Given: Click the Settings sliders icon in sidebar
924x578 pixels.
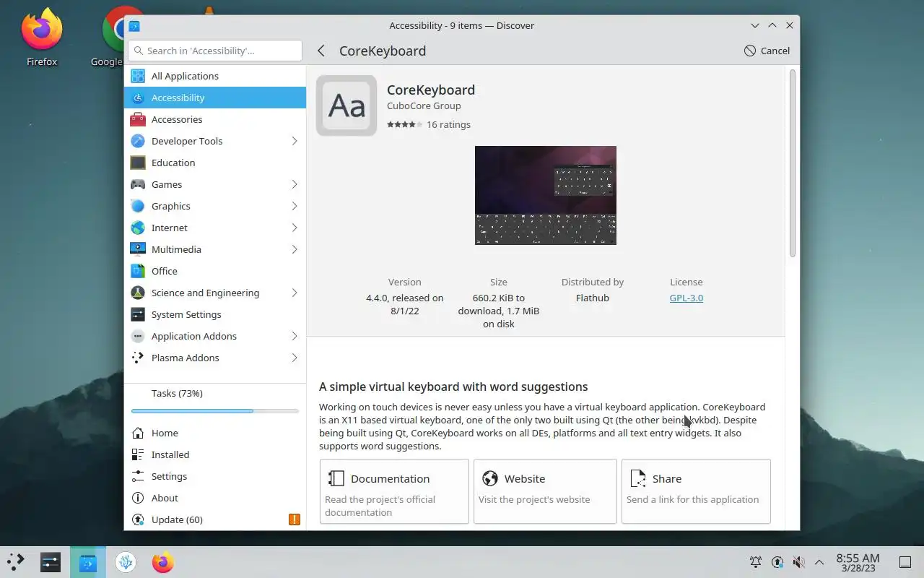Looking at the screenshot, I should click(x=137, y=476).
